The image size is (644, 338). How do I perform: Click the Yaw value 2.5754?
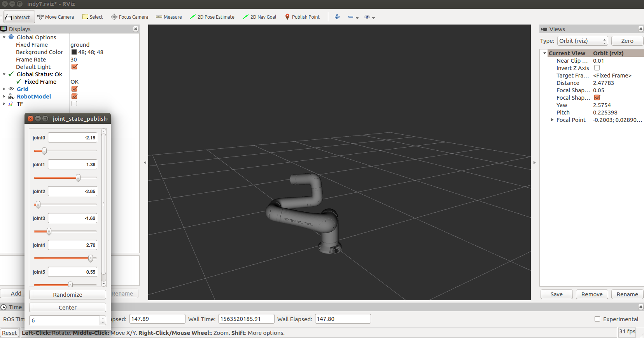[602, 105]
